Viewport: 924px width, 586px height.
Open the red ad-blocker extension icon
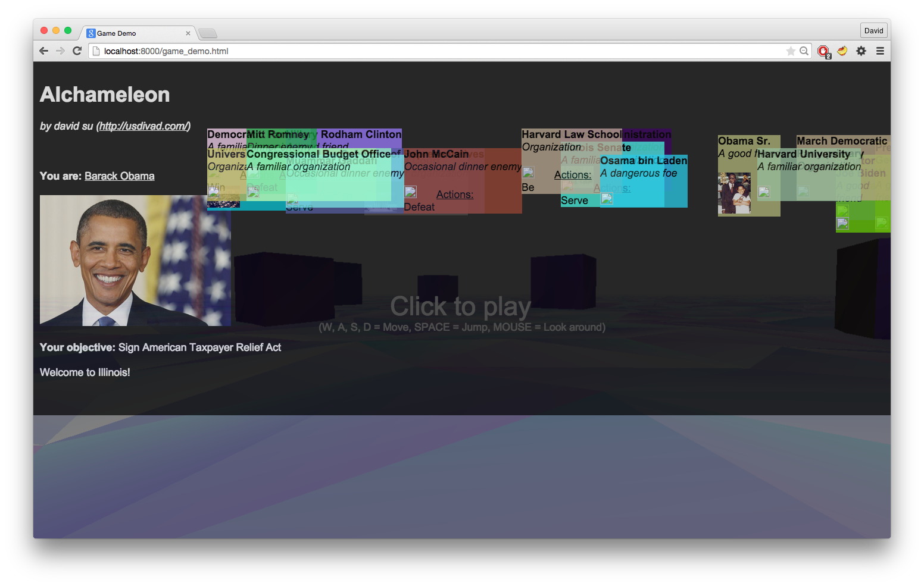[x=823, y=51]
